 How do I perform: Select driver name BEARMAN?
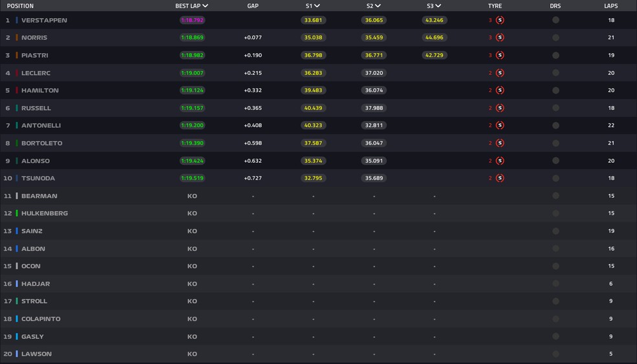tap(39, 196)
